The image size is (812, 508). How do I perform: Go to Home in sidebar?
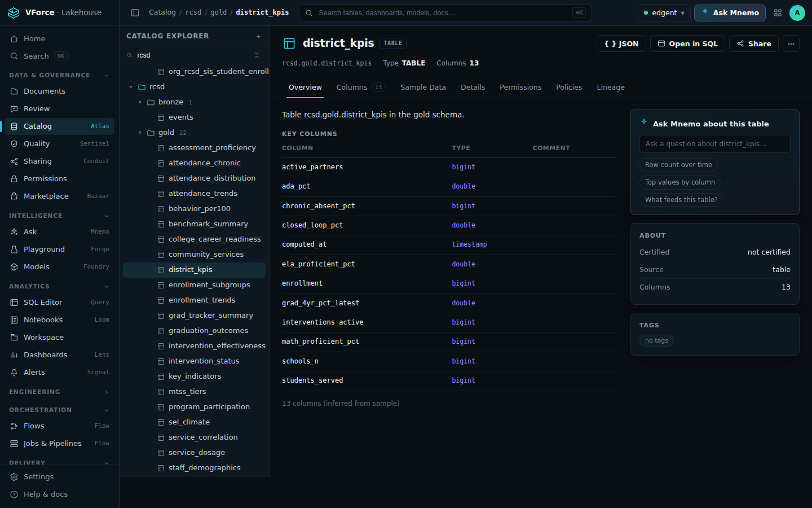(60, 38)
